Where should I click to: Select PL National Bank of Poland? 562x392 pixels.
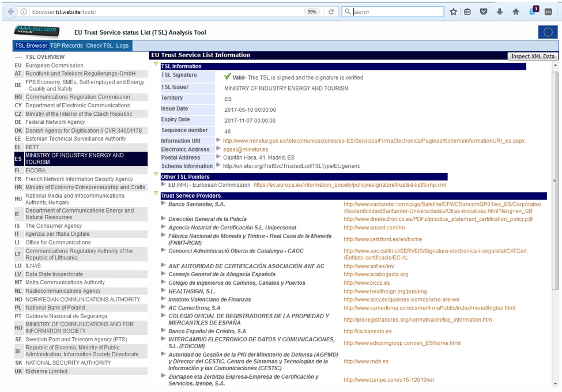click(81, 307)
